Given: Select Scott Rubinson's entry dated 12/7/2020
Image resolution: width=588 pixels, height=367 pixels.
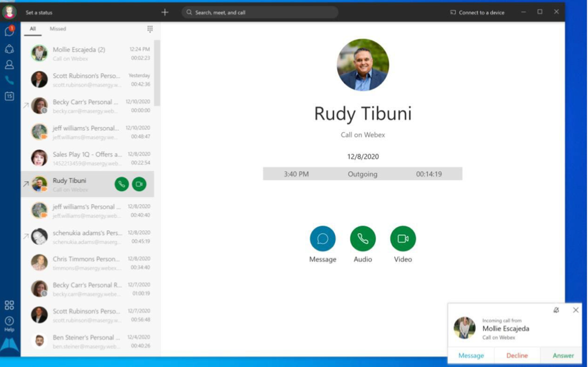Looking at the screenshot, I should pyautogui.click(x=87, y=315).
